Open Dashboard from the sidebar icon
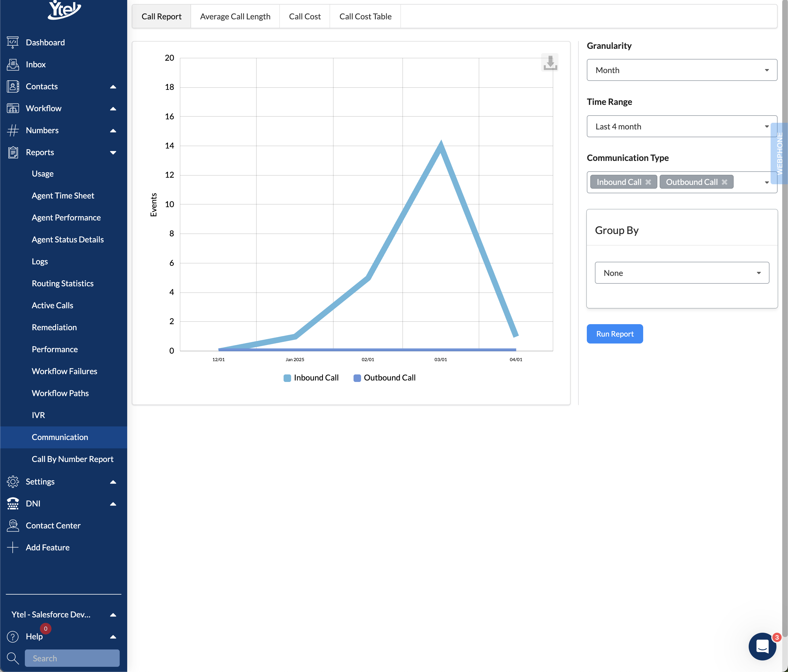 12,42
